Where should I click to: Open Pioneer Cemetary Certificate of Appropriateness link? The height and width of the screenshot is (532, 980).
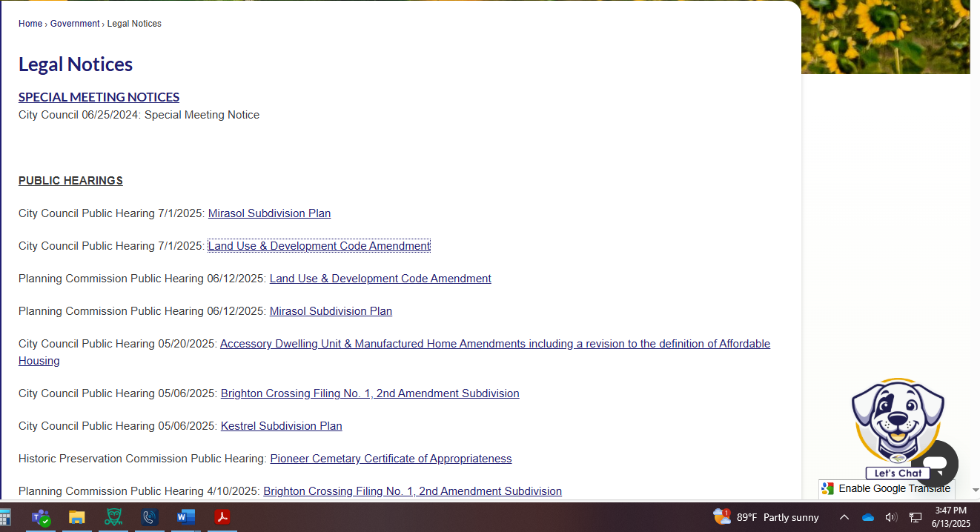coord(391,459)
